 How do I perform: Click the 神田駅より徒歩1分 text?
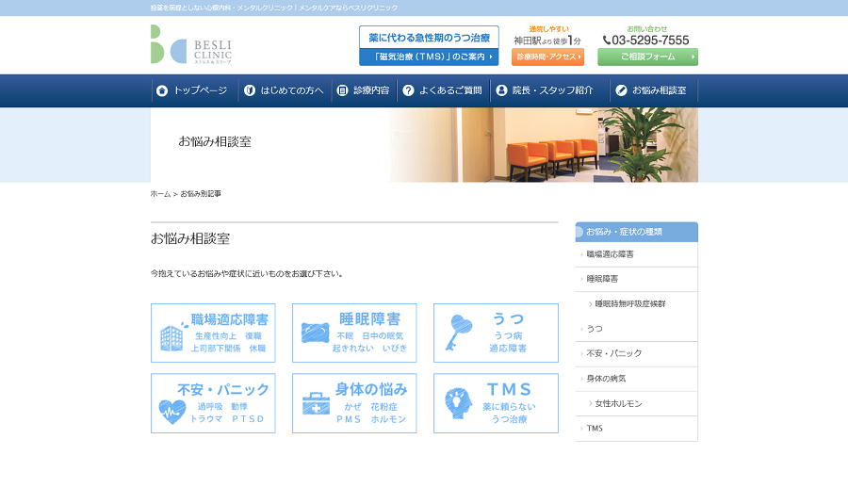click(x=547, y=41)
